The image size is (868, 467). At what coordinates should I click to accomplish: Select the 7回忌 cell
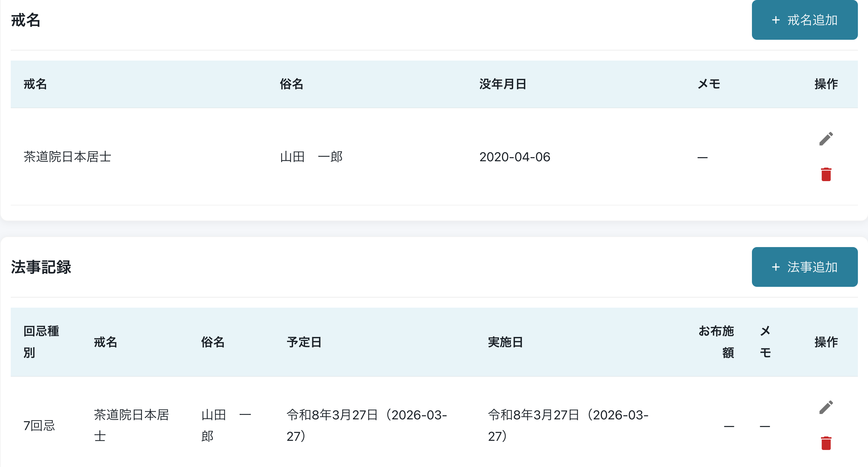click(39, 426)
